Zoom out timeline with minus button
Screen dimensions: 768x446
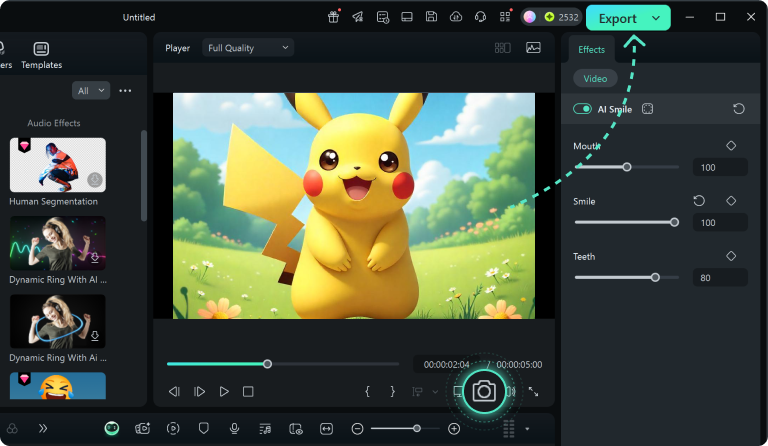(x=358, y=429)
